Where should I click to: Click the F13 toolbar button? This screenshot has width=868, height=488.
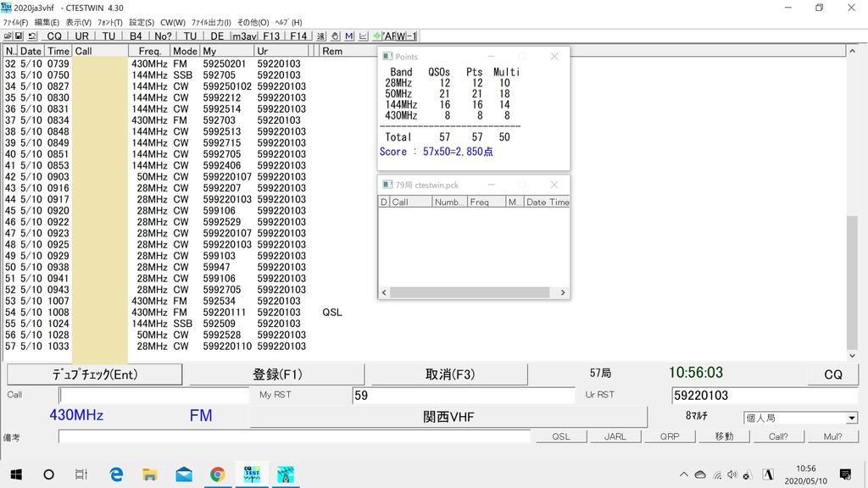(271, 36)
